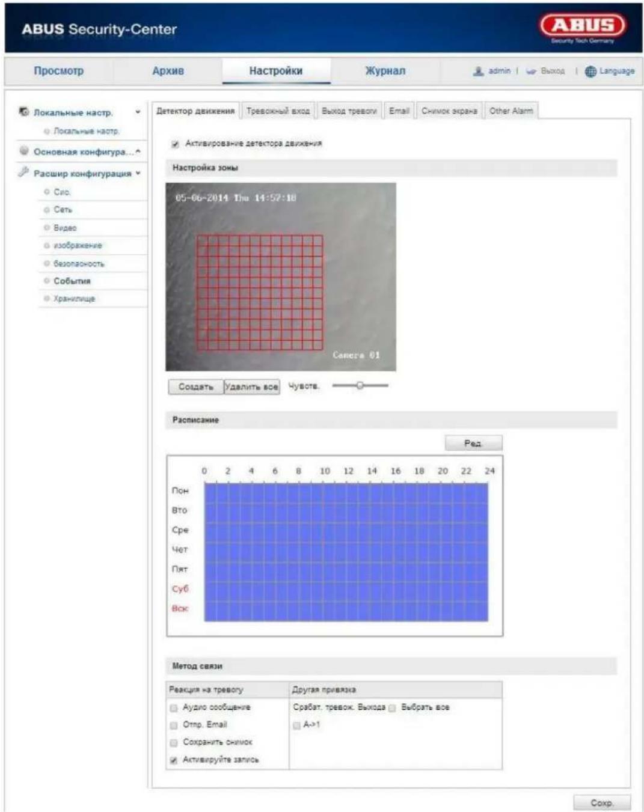Screen dimensions: 644x812
Task: Expand the Основная конфигурация section arrow
Action: 138,151
